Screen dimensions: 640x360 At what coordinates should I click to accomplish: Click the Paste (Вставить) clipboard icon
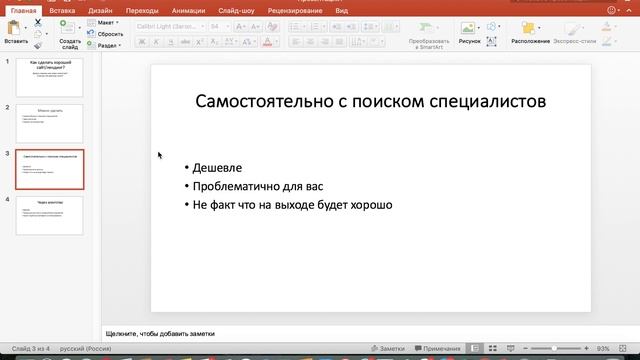(13, 28)
